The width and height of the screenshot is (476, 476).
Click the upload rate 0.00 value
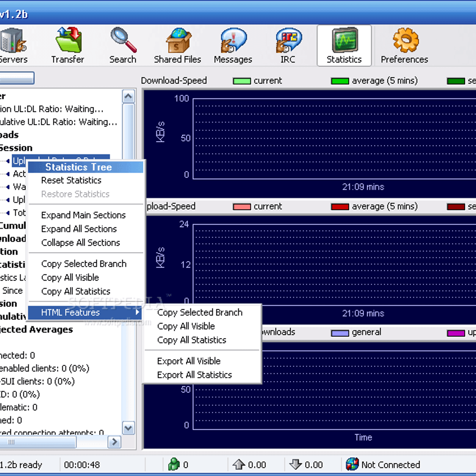pos(257,465)
